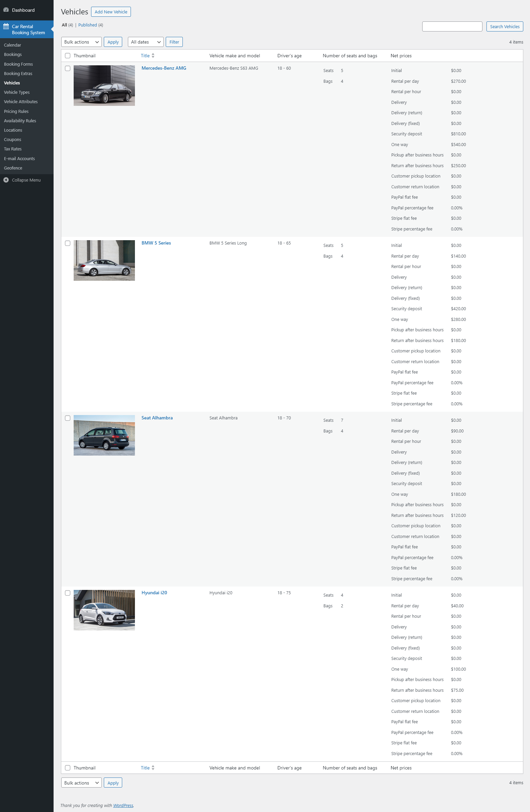Viewport: 530px width, 812px height.
Task: Open Geofence menu item
Action: pyautogui.click(x=13, y=168)
